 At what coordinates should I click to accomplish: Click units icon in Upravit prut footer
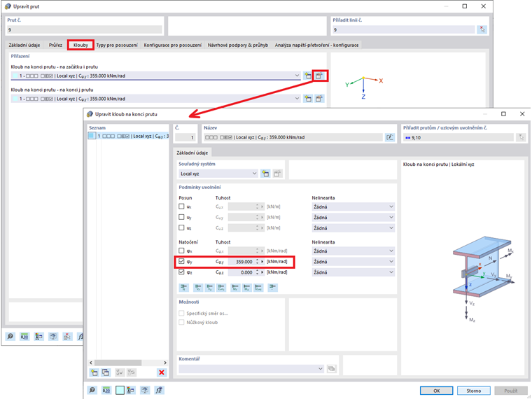tap(24, 337)
